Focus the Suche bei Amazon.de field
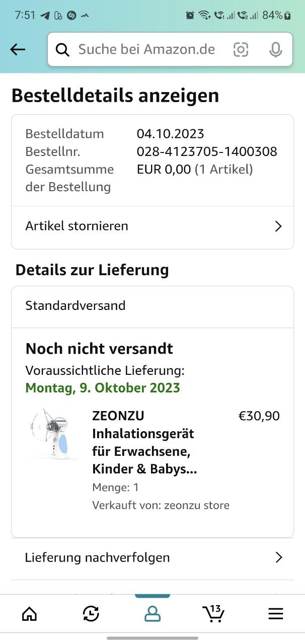The image size is (305, 644). [x=146, y=49]
